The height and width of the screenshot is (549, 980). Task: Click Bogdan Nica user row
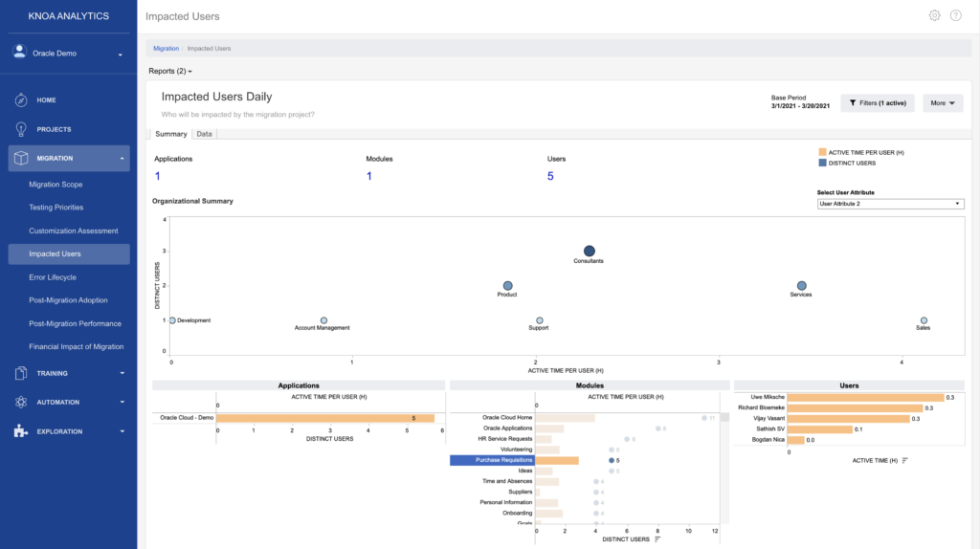click(x=795, y=440)
